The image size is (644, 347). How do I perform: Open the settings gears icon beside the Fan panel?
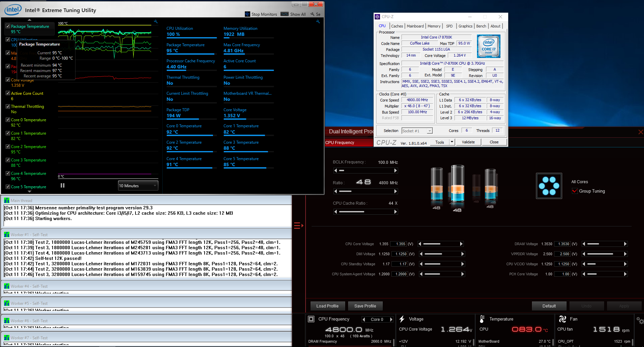640,321
